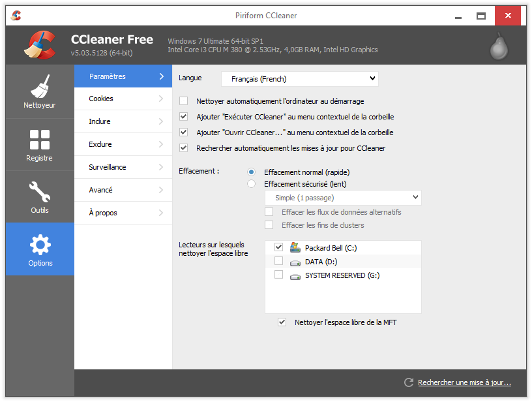Screen dimensions: 532x402
Task: Click the refresh icon beside update link
Action: pyautogui.click(x=409, y=382)
